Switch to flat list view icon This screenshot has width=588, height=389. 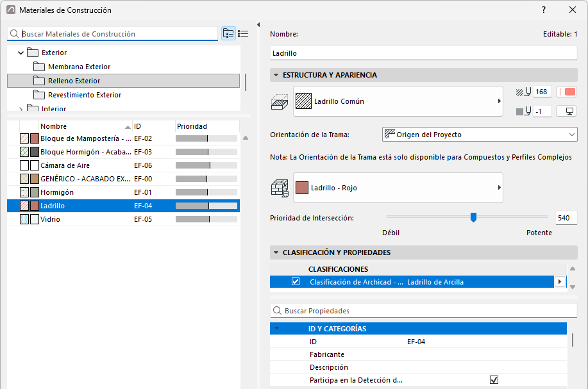click(243, 34)
